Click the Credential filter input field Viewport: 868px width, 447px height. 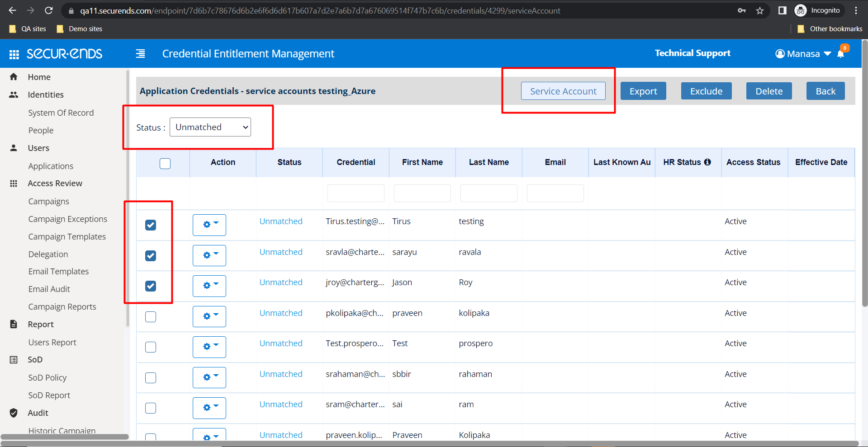click(x=356, y=193)
